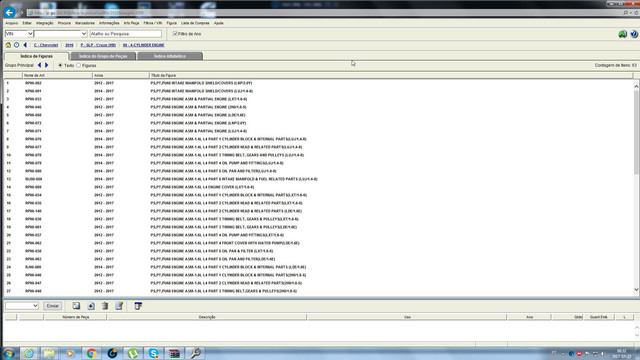Screen dimensions: 640x360
Task: Open the Editar menu
Action: (x=27, y=23)
